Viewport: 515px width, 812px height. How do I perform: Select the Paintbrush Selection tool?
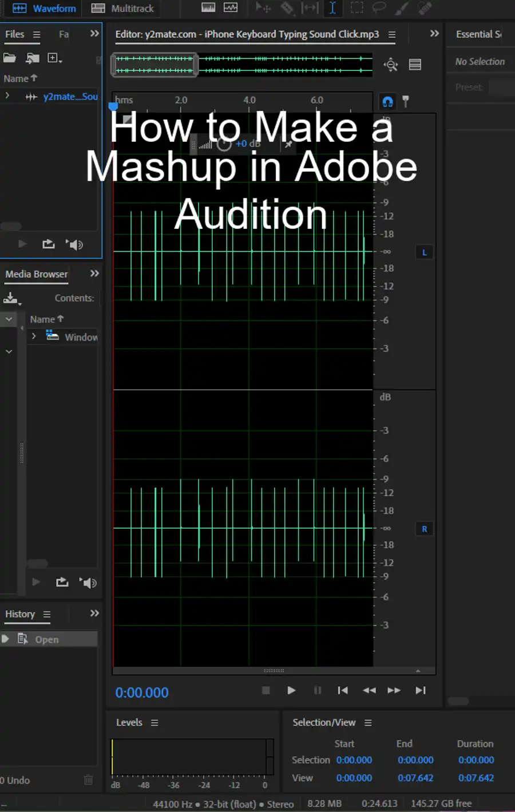click(402, 7)
